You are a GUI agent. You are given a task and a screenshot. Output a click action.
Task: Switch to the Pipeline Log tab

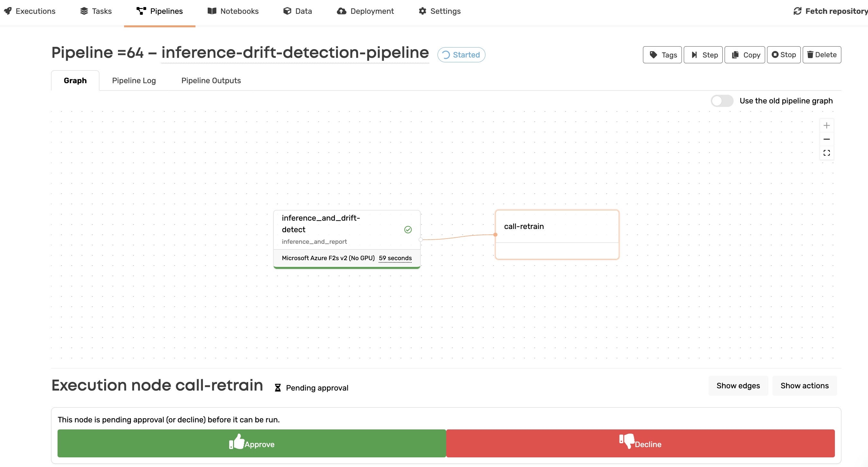pos(134,81)
